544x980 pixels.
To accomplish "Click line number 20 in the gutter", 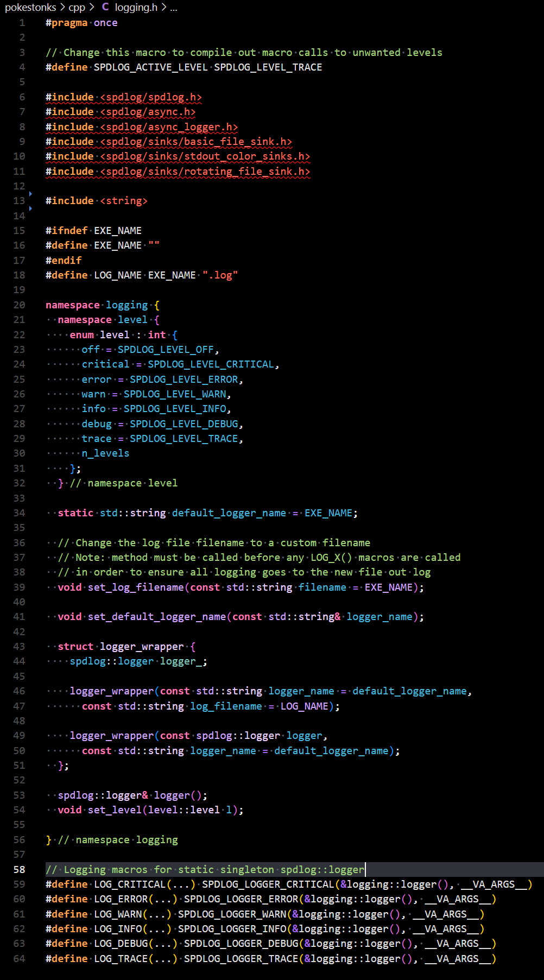I will click(20, 305).
